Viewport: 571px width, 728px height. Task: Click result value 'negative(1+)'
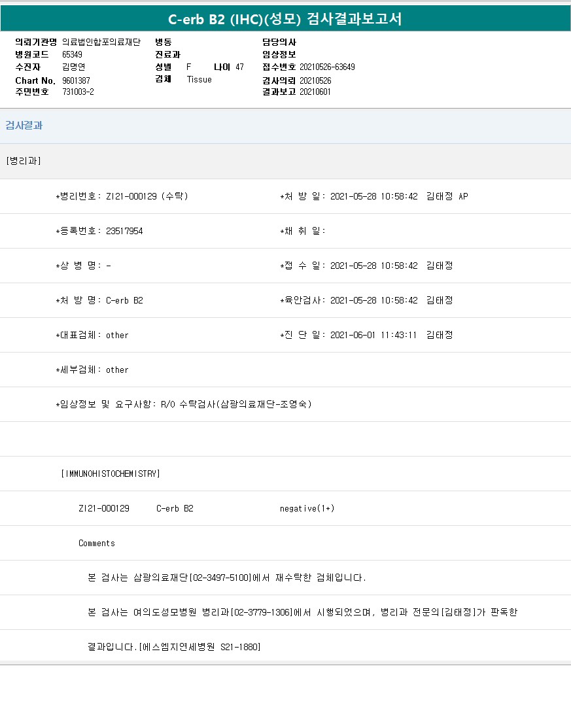click(x=307, y=508)
